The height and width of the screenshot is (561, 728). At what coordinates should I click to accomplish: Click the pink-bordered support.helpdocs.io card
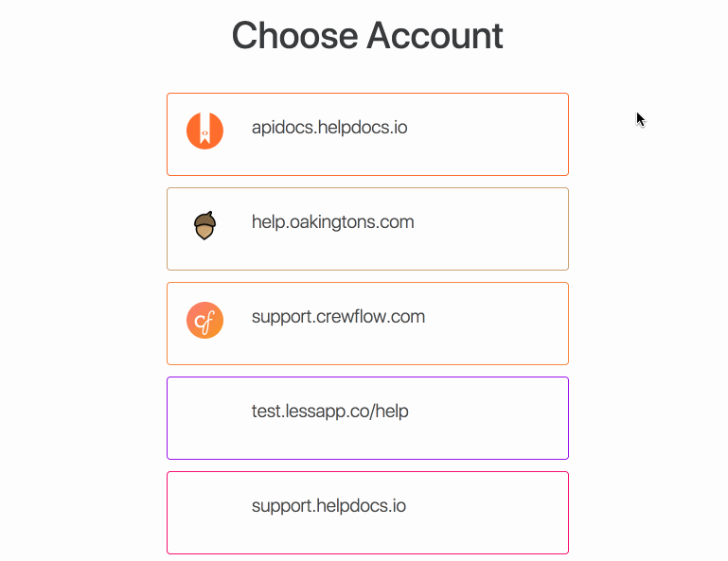pos(367,513)
